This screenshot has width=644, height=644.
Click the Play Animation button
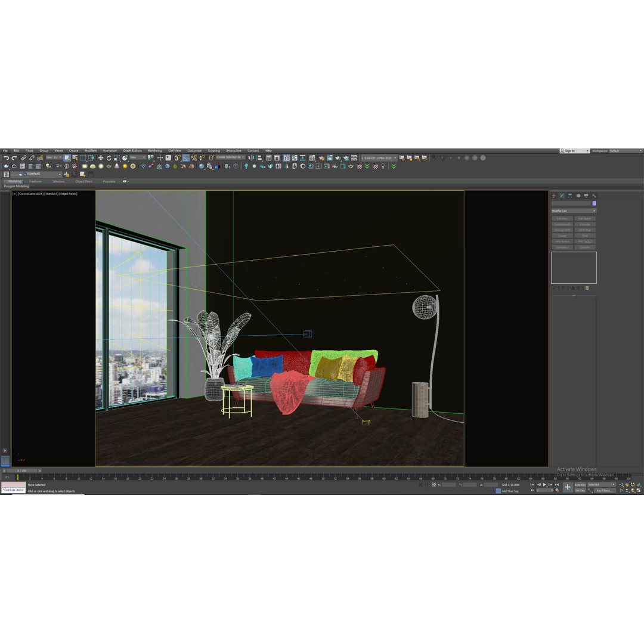click(x=544, y=485)
